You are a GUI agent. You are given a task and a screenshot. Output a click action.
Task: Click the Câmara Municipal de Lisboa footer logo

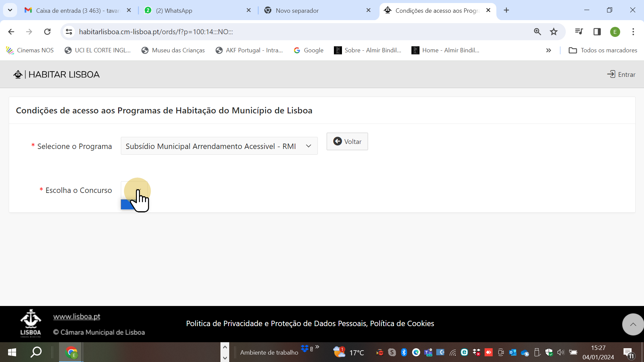pyautogui.click(x=31, y=323)
